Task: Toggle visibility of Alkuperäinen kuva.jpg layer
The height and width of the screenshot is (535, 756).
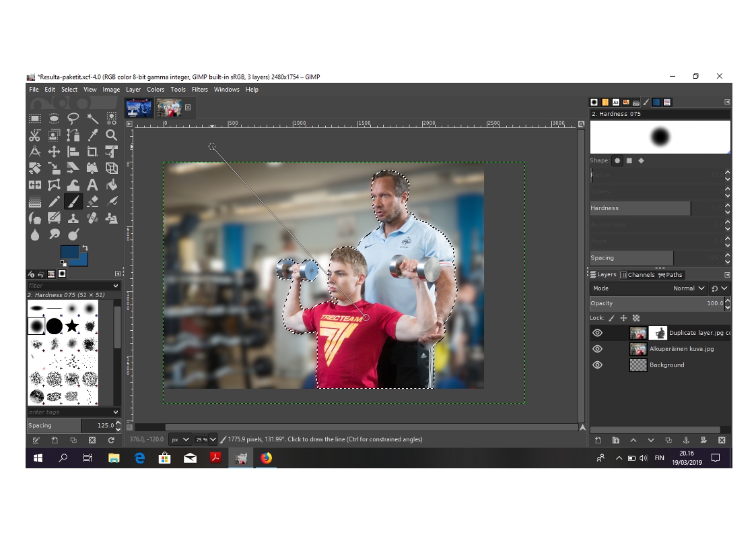Action: coord(597,349)
